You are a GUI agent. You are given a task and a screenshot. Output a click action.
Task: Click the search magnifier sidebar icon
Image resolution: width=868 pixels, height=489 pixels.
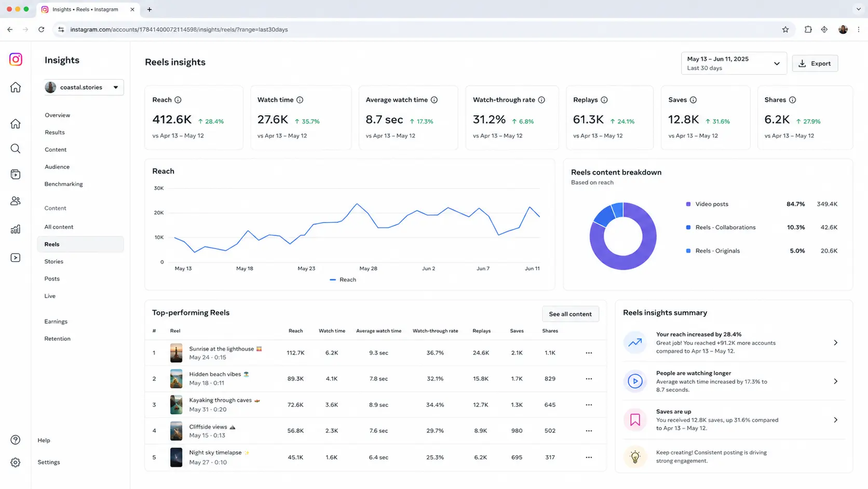tap(16, 149)
